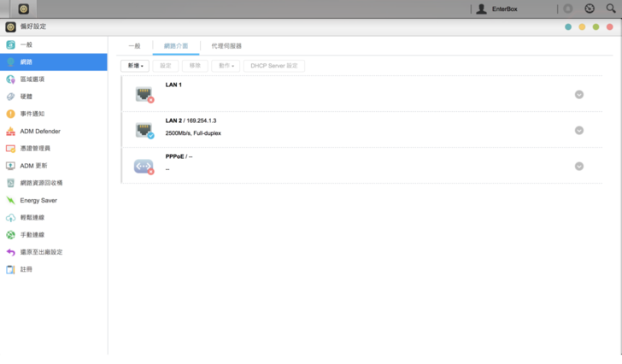Open the search magnifier in top bar
The height and width of the screenshot is (364, 622).
[x=611, y=9]
